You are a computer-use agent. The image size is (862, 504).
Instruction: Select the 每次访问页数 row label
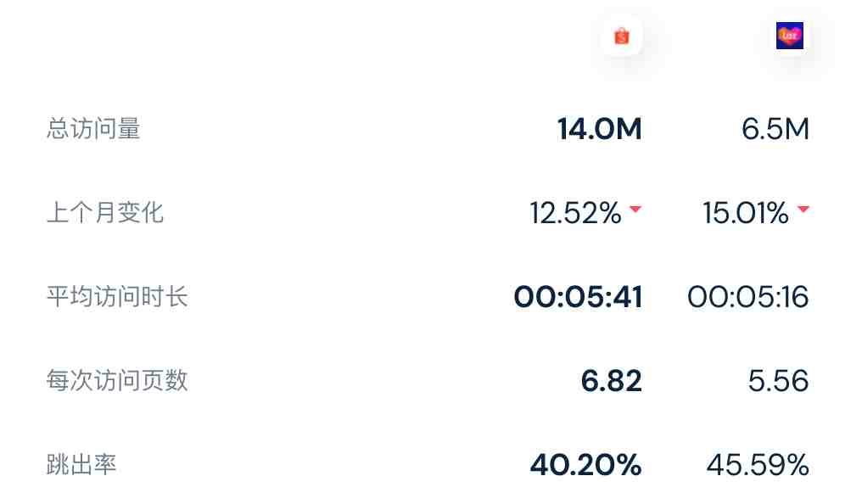click(x=117, y=380)
